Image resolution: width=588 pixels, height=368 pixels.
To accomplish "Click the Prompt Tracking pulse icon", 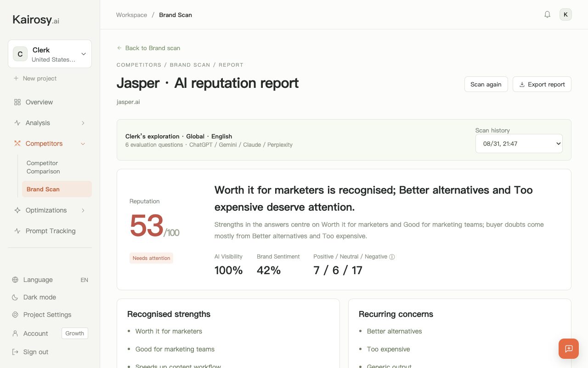I will point(17,231).
